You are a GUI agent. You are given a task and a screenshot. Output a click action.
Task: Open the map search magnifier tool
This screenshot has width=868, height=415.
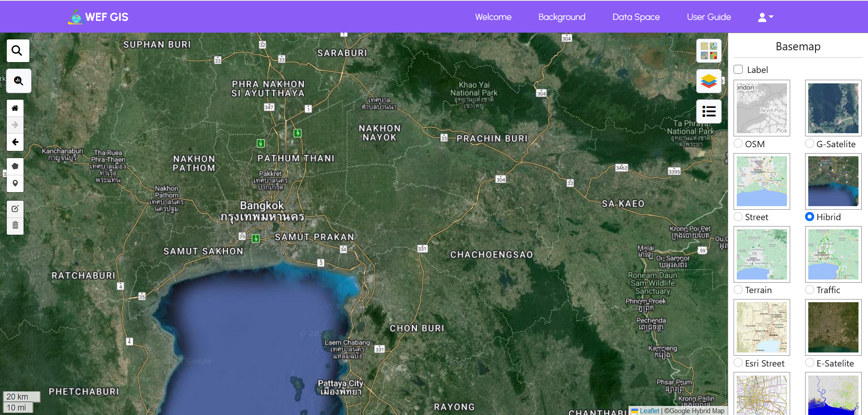pos(18,51)
